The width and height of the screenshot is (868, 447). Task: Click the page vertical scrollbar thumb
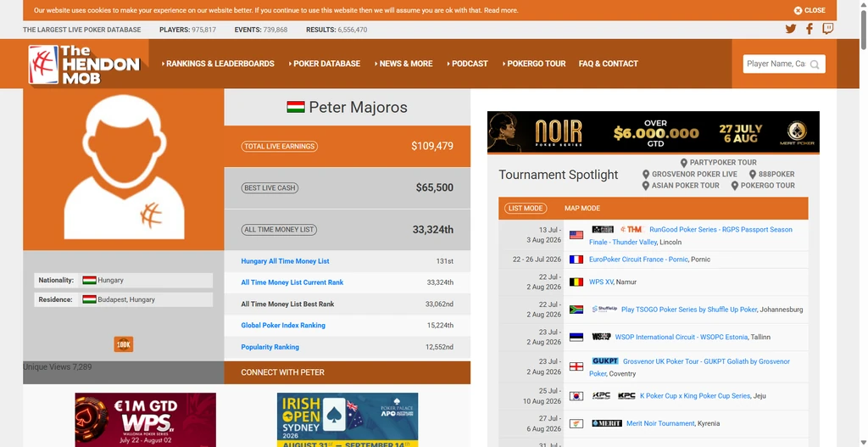pos(864,31)
